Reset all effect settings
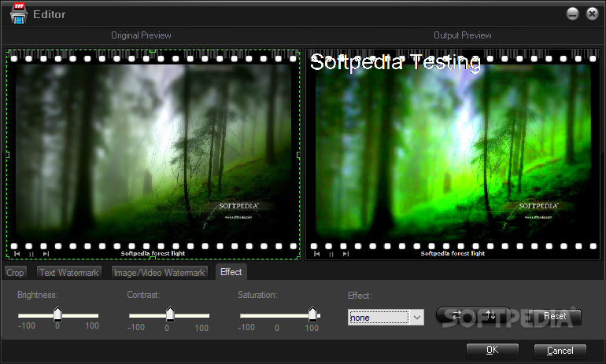The height and width of the screenshot is (364, 606). click(555, 317)
